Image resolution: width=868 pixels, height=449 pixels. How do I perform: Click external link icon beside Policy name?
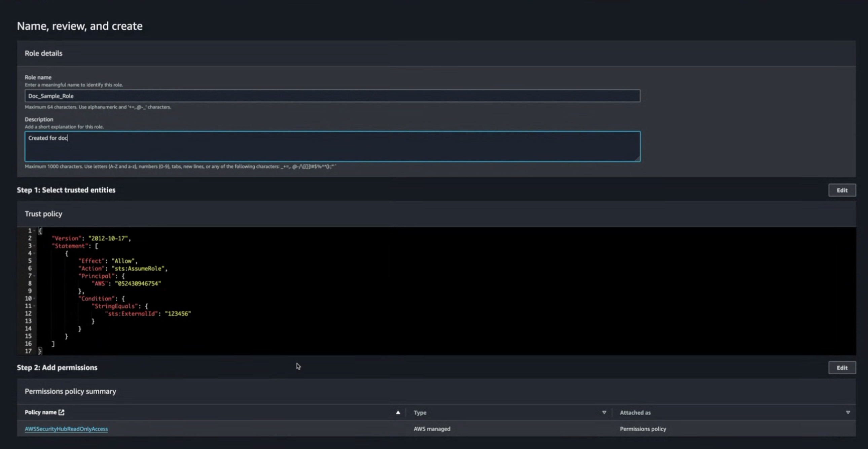61,412
